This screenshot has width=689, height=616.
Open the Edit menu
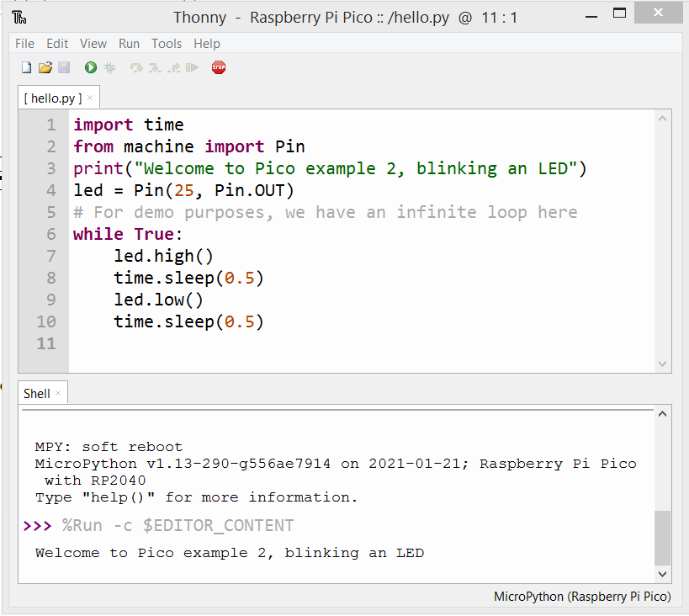coord(57,44)
